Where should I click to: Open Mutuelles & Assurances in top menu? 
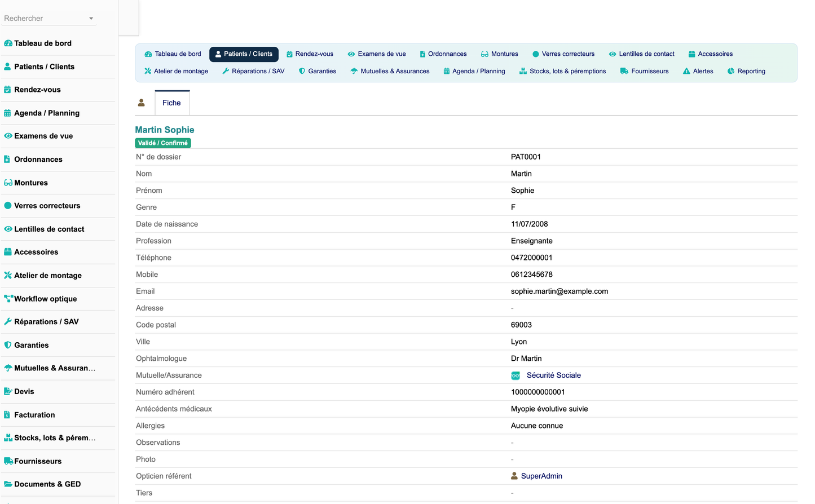coord(390,71)
